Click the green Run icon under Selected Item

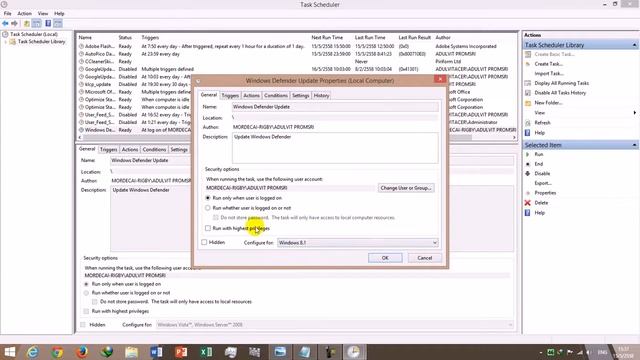[528, 154]
